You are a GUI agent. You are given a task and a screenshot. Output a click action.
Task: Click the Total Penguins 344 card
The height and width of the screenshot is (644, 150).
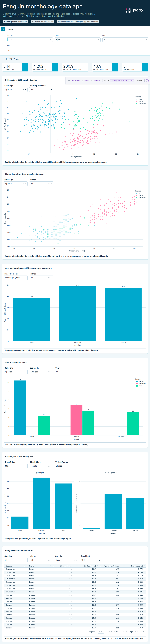point(15,67)
